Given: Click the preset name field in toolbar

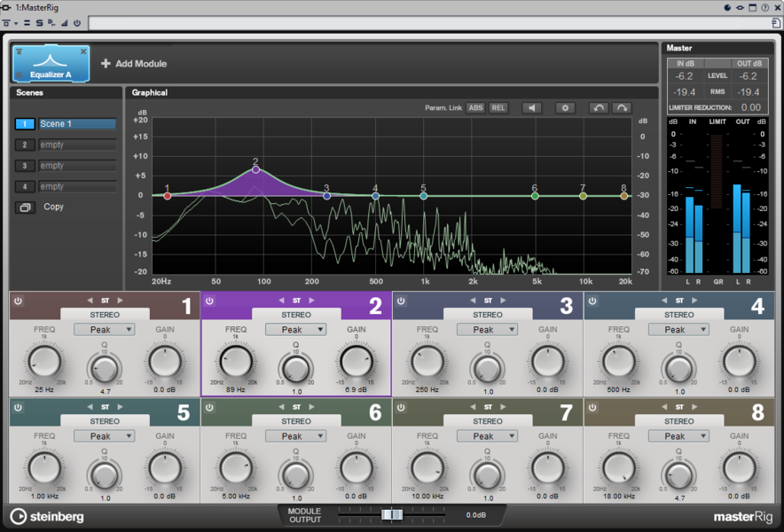Looking at the screenshot, I should pos(428,23).
